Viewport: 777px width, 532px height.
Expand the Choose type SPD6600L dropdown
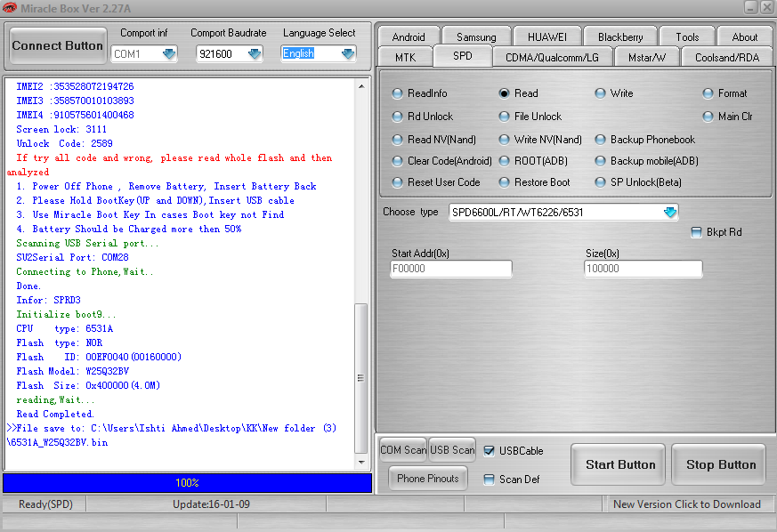tap(670, 213)
